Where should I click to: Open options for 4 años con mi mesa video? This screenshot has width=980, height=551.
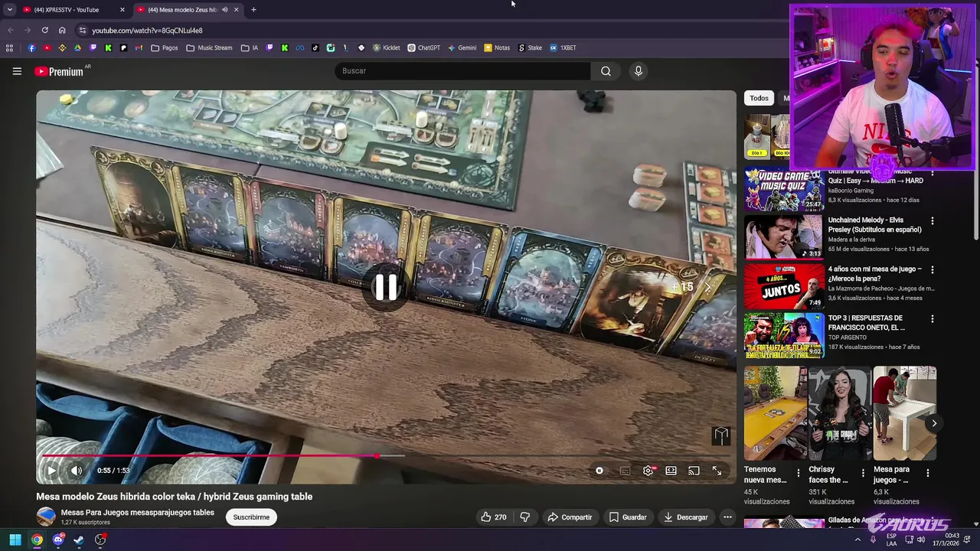[932, 269]
